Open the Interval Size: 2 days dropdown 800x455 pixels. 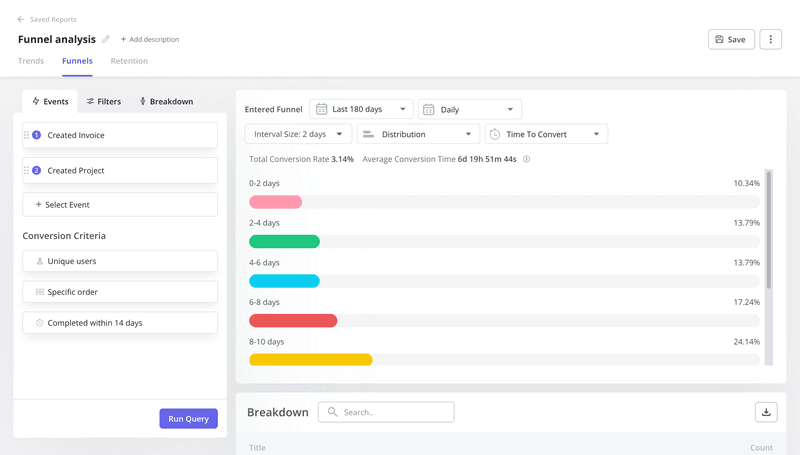(298, 134)
